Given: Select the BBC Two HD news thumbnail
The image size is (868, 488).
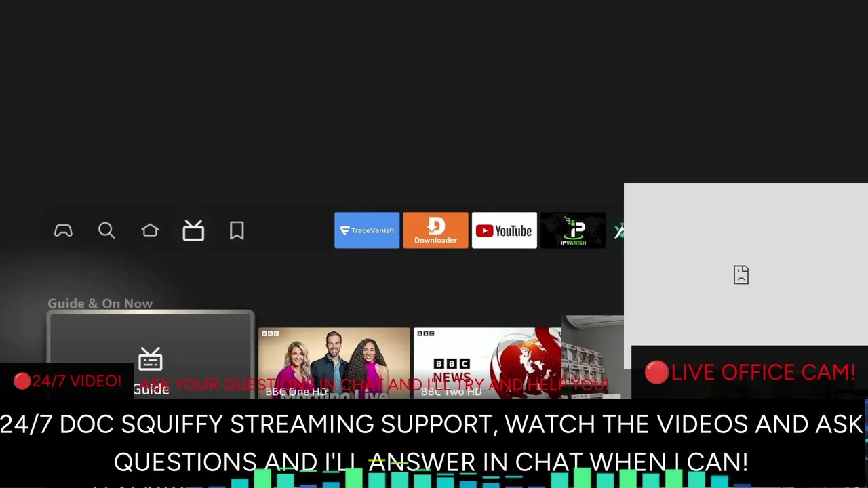Looking at the screenshot, I should click(487, 363).
